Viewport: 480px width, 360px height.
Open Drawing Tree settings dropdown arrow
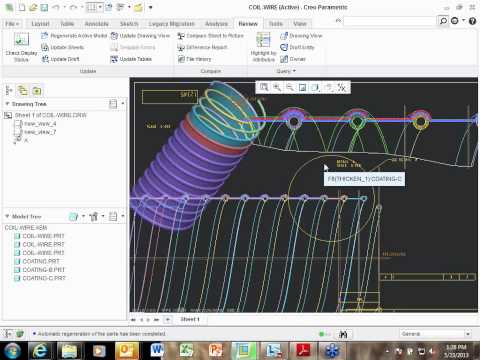(x=123, y=104)
